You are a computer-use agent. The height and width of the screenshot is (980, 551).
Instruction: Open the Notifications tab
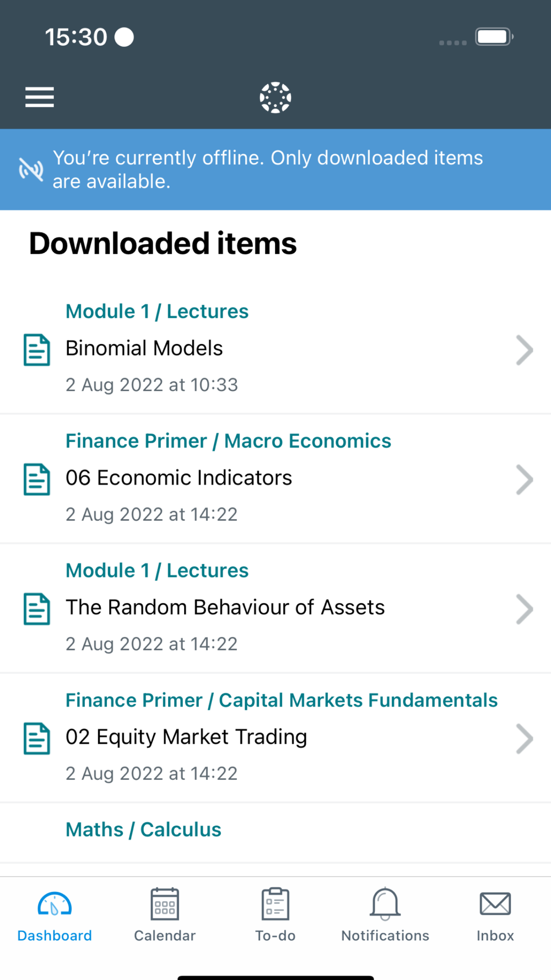[x=385, y=915]
